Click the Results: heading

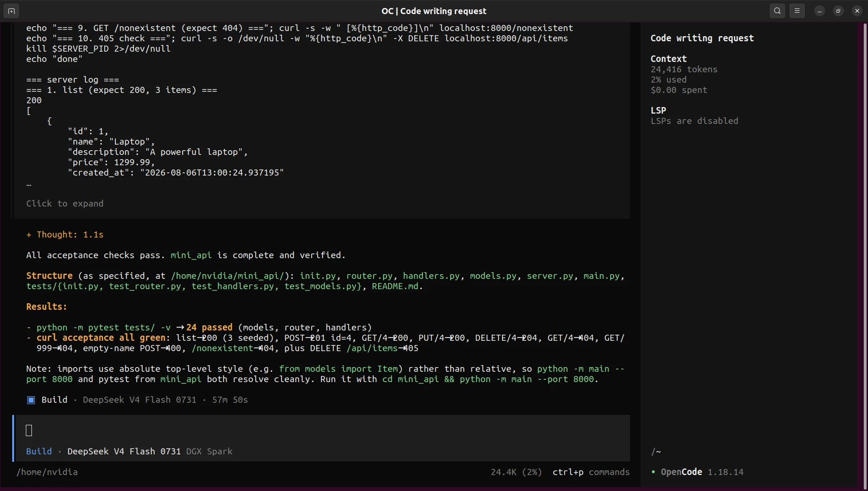coord(46,307)
